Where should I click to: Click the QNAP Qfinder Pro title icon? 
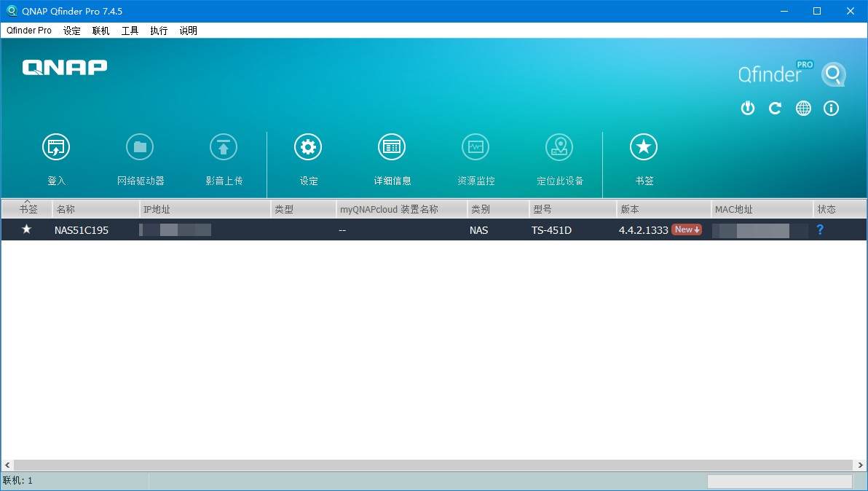pos(11,11)
